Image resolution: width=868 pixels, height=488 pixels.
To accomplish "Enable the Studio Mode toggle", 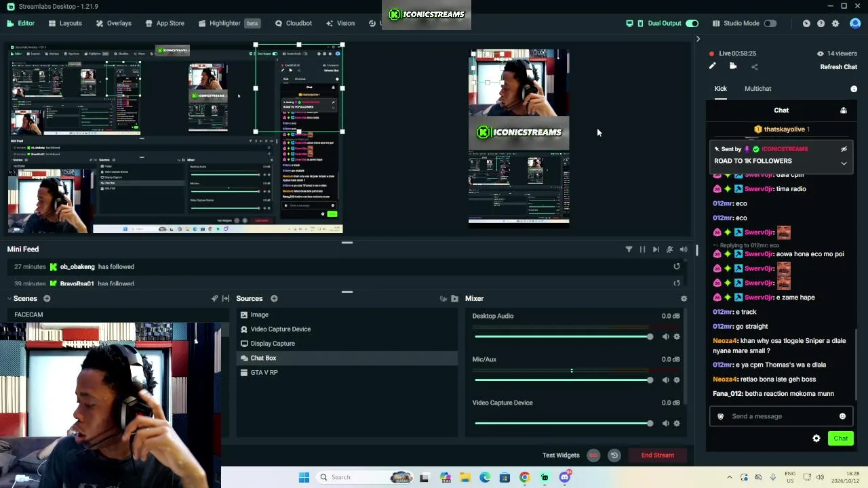I will point(770,23).
